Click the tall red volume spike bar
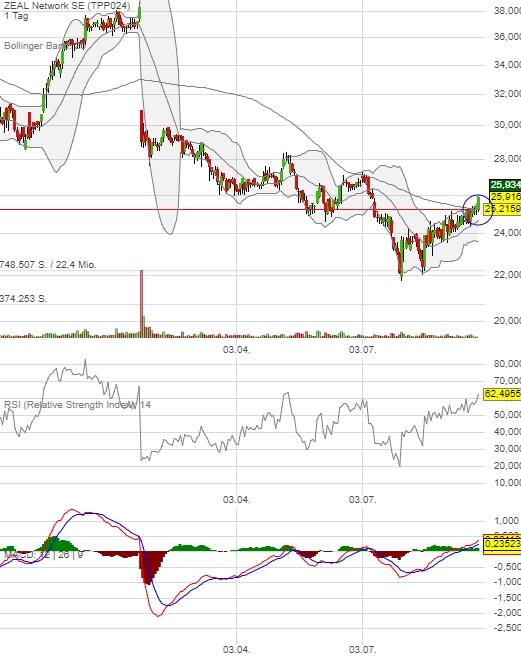 point(141,303)
